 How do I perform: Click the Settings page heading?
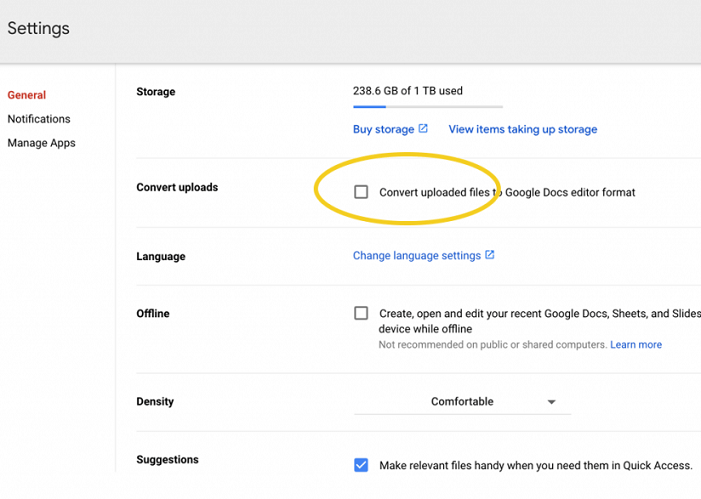pyautogui.click(x=38, y=28)
